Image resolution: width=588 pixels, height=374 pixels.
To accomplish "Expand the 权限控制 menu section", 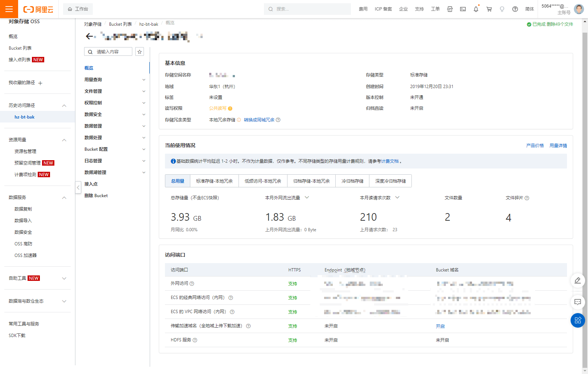I will point(144,103).
